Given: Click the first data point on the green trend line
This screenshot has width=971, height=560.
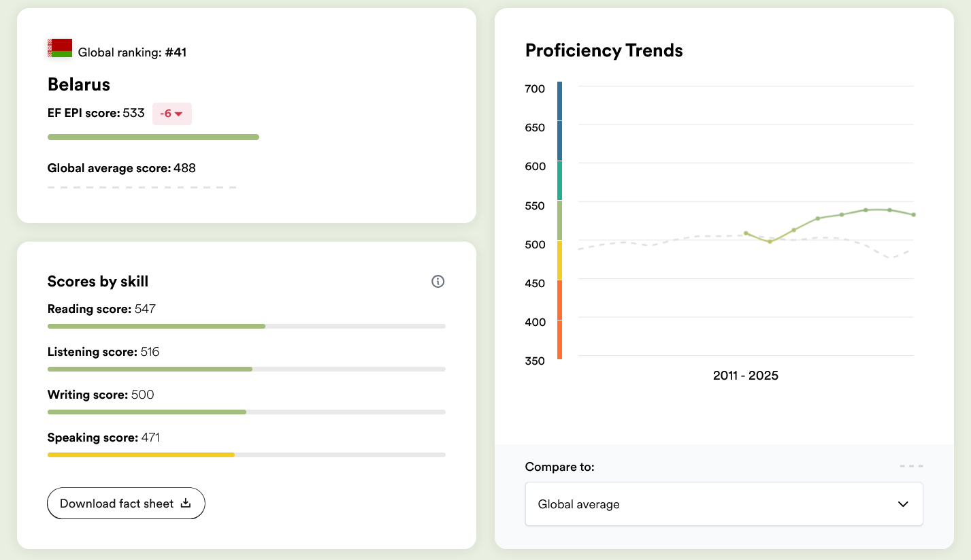Looking at the screenshot, I should 746,233.
